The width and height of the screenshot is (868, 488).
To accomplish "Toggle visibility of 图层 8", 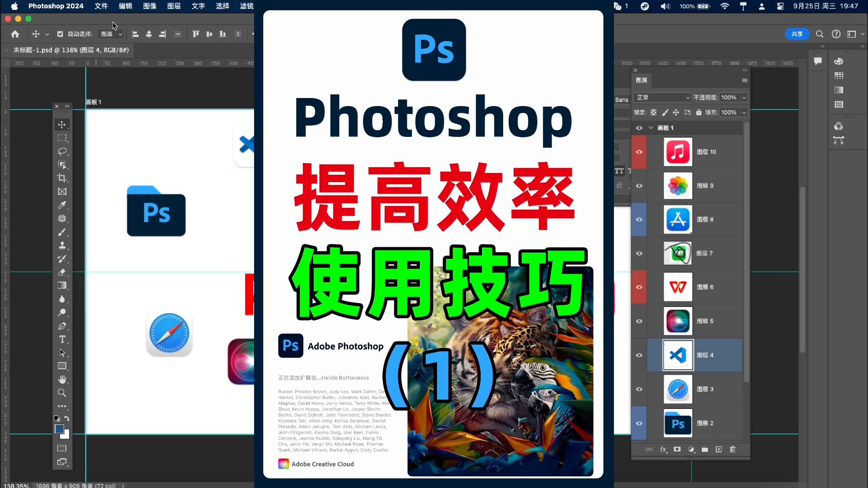I will 639,220.
